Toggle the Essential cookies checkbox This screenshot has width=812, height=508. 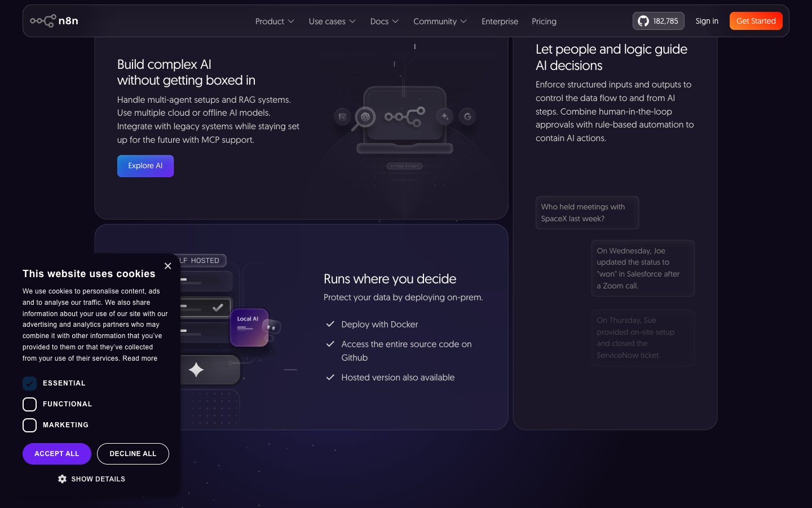tap(29, 383)
